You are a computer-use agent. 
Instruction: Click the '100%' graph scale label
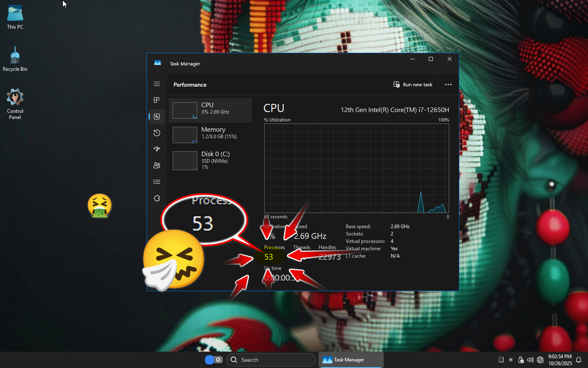click(x=443, y=120)
